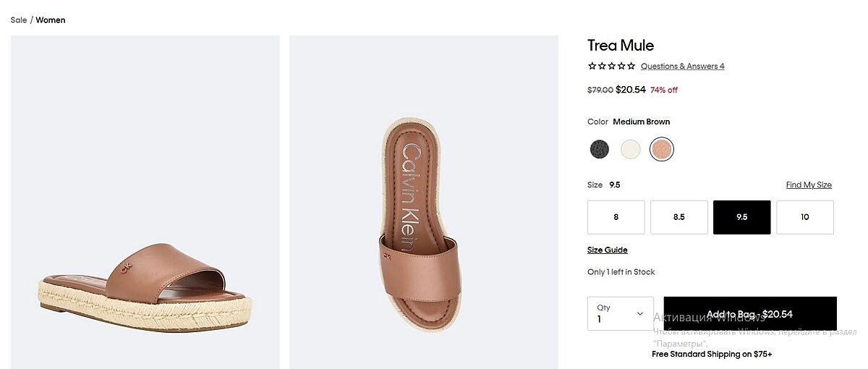Viewport: 868px width, 369px height.
Task: Click the Qty dropdown chevron arrow
Action: pyautogui.click(x=639, y=313)
